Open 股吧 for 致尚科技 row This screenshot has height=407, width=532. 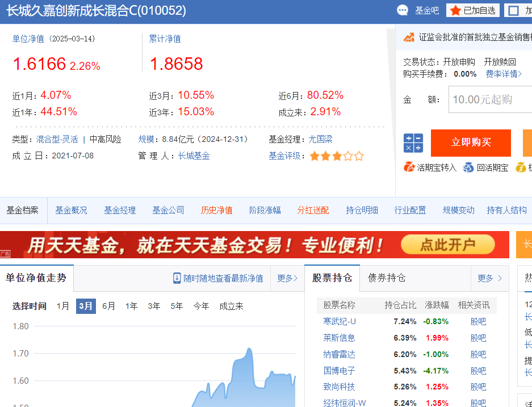point(478,387)
